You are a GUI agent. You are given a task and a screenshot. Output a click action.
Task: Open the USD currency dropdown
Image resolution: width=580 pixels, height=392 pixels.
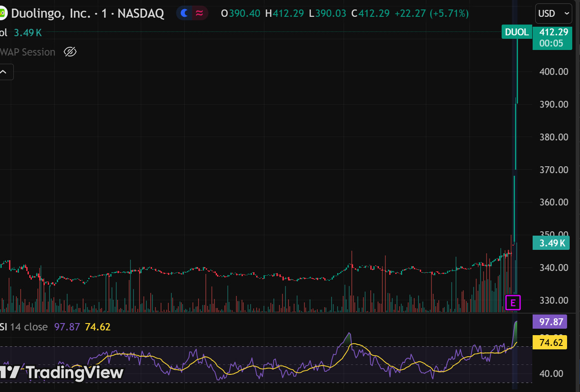coord(553,14)
